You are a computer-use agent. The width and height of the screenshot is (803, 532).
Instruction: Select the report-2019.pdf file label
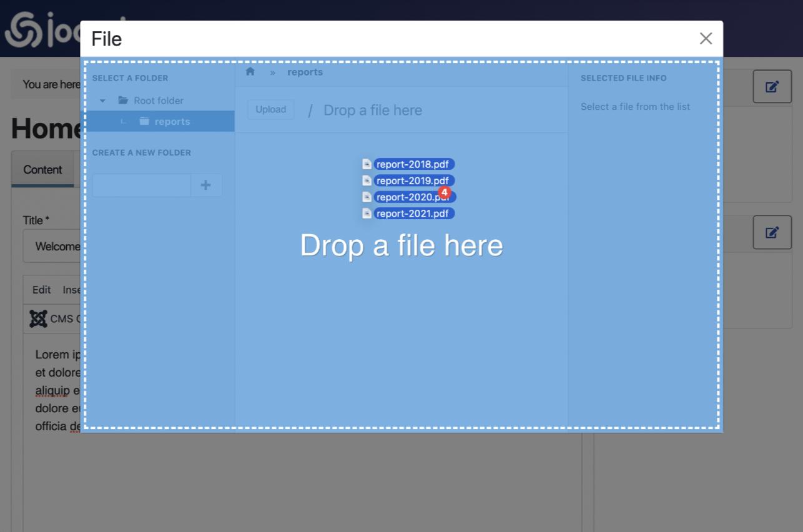pos(413,181)
